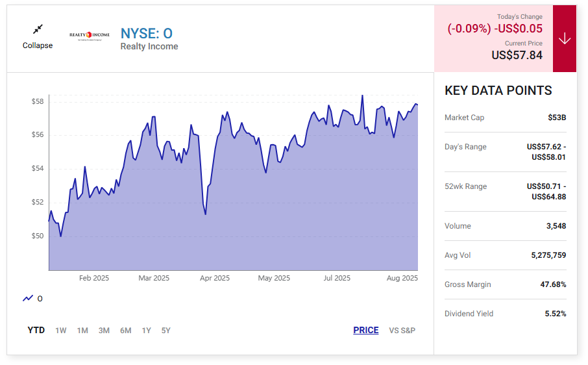Click the Feb 2025 axis label
The image size is (588, 365).
[94, 279]
